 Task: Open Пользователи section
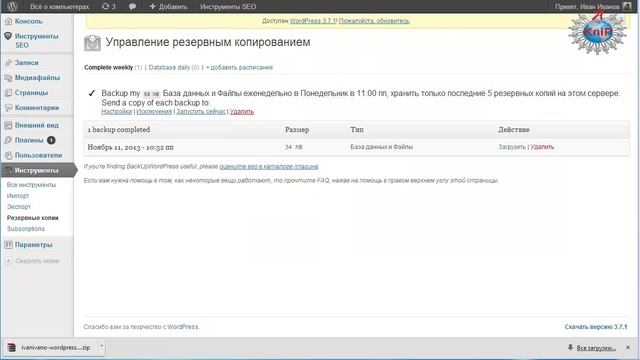[x=38, y=155]
